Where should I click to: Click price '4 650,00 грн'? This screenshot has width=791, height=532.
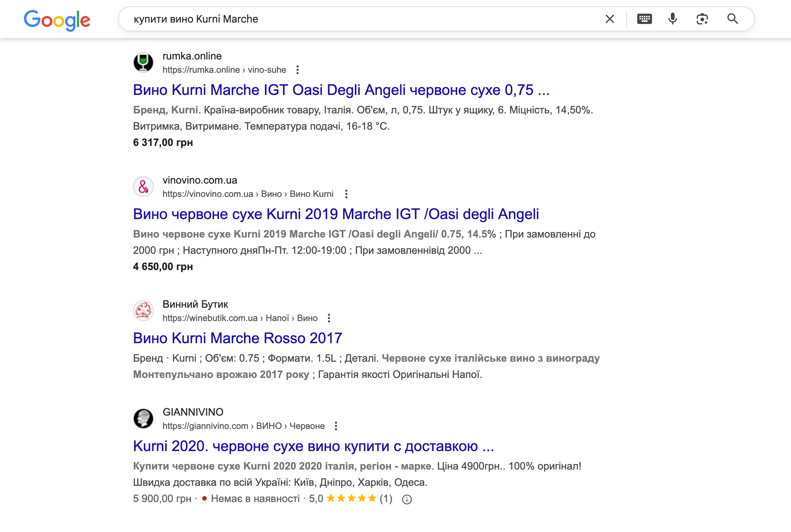pyautogui.click(x=163, y=266)
